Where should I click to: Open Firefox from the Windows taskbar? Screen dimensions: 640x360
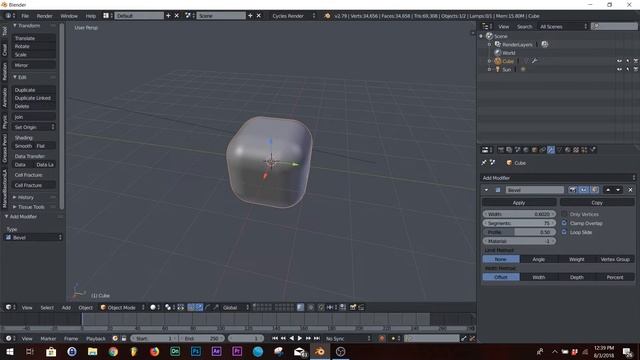[x=154, y=351]
